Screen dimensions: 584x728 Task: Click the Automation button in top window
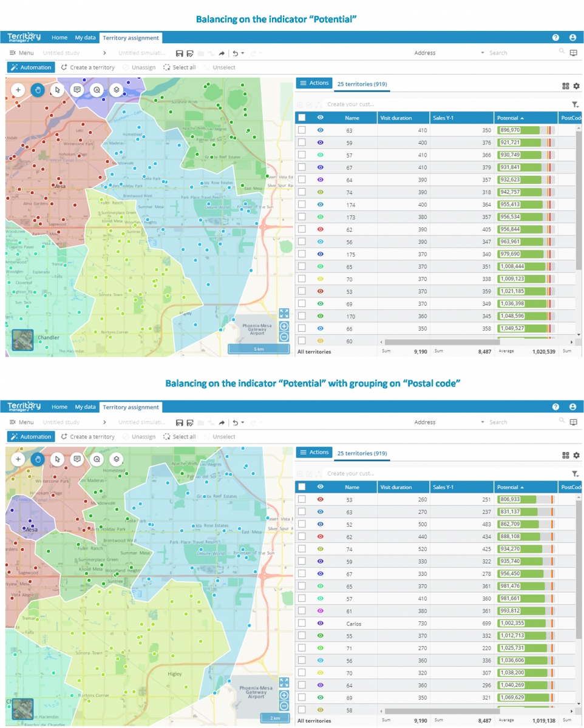(x=31, y=67)
